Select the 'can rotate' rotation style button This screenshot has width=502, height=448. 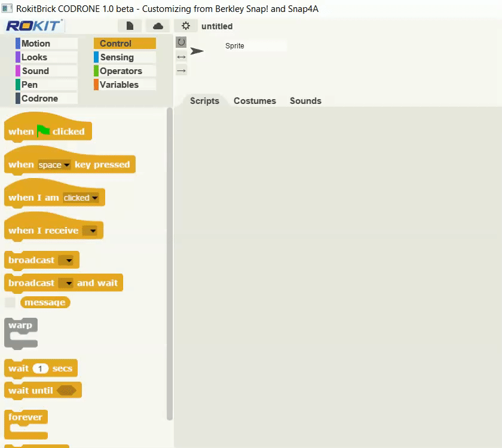click(181, 42)
